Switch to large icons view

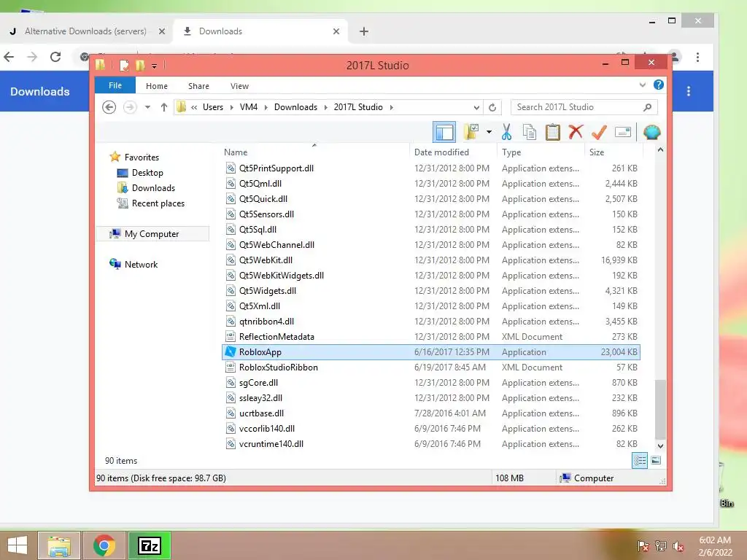(x=656, y=460)
